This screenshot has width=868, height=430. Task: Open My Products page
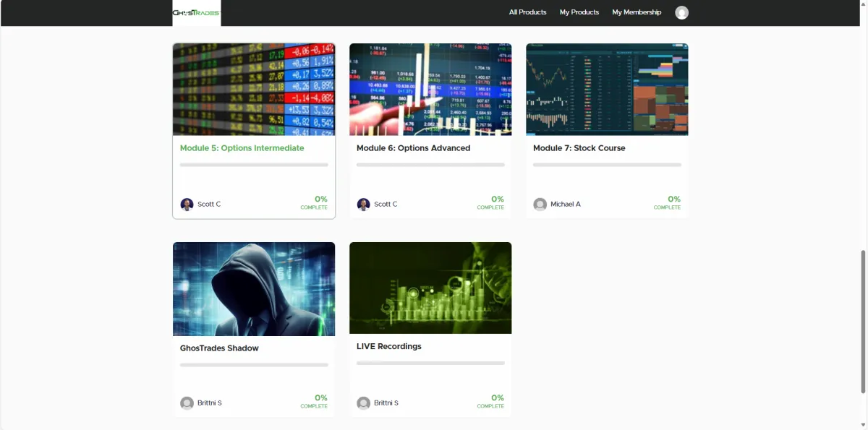579,12
